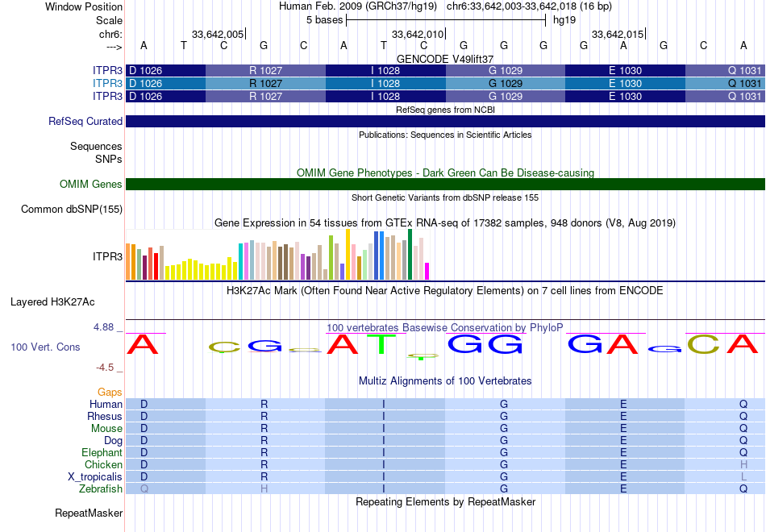Click the bright red GTEx expression bar
766x532 pixels.
point(156,266)
